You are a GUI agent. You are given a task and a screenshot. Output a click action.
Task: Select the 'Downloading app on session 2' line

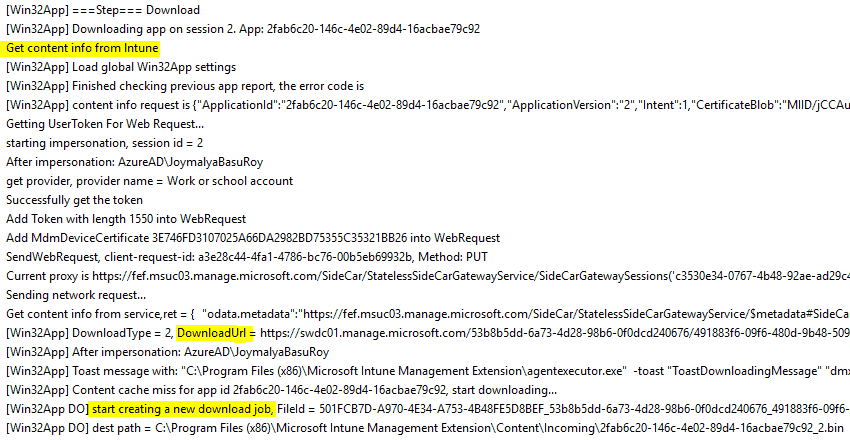click(243, 29)
